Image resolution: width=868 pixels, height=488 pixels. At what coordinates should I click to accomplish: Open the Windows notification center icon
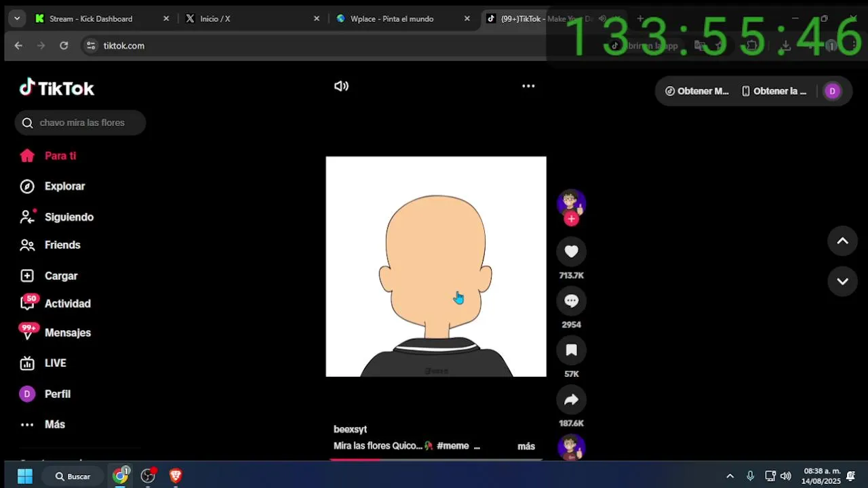click(851, 476)
